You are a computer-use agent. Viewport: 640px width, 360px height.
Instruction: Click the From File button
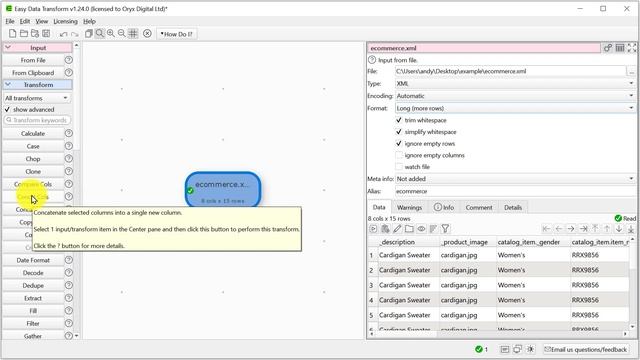(33, 60)
